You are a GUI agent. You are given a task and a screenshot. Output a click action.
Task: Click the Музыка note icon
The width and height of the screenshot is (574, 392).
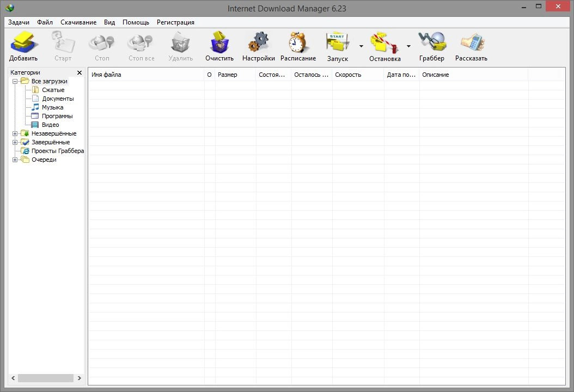(35, 107)
